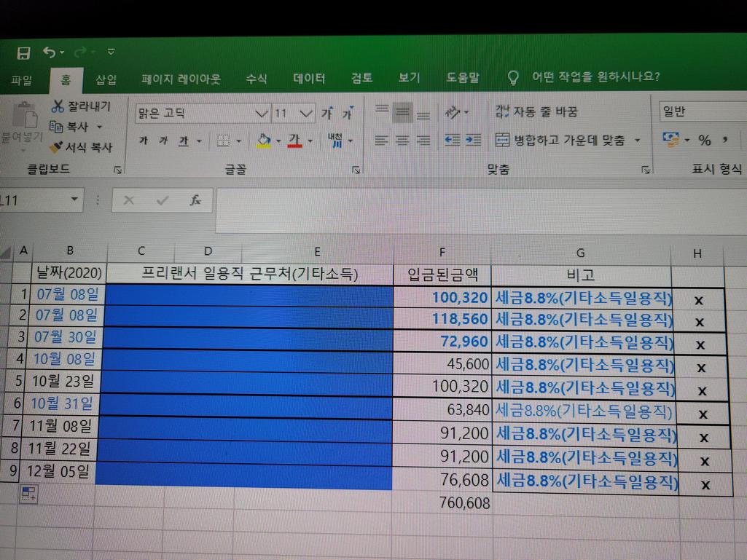The image size is (747, 560).
Task: Switch to the 데이터 tab
Action: 309,78
